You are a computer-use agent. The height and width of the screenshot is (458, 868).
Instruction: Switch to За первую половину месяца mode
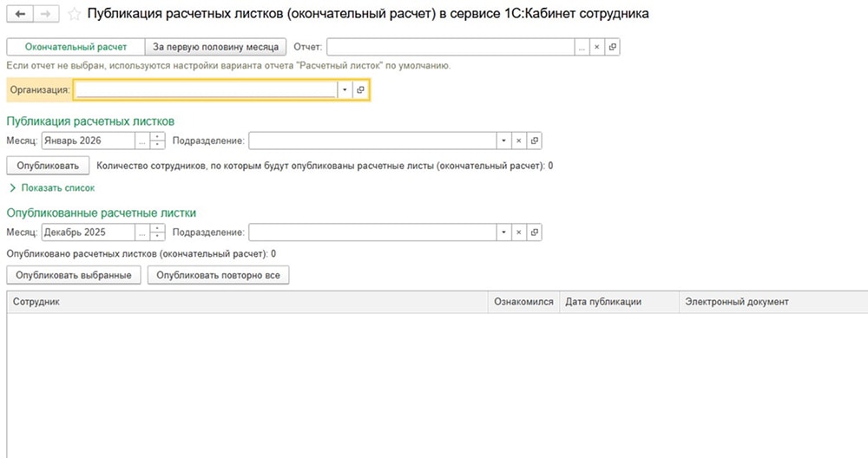tap(215, 47)
